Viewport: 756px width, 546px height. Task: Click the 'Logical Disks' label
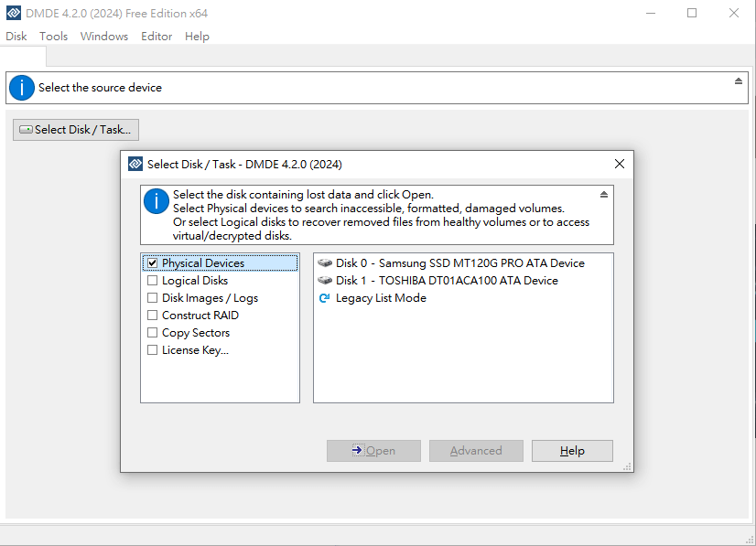pyautogui.click(x=195, y=281)
